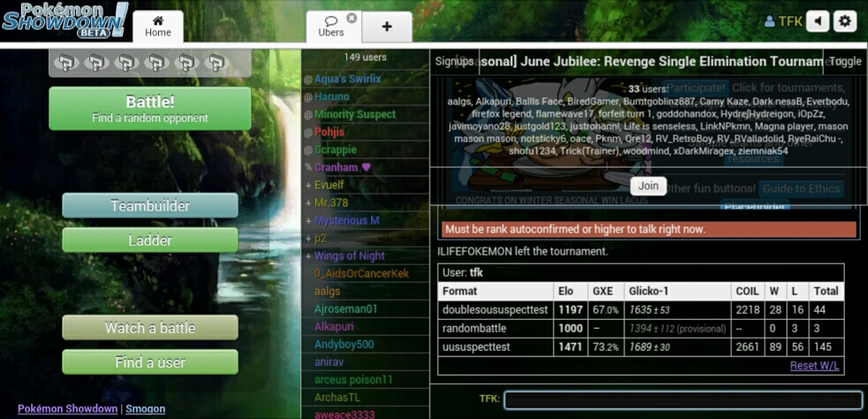The height and width of the screenshot is (419, 868).
Task: Select user p2 in userlist
Action: pos(366,239)
